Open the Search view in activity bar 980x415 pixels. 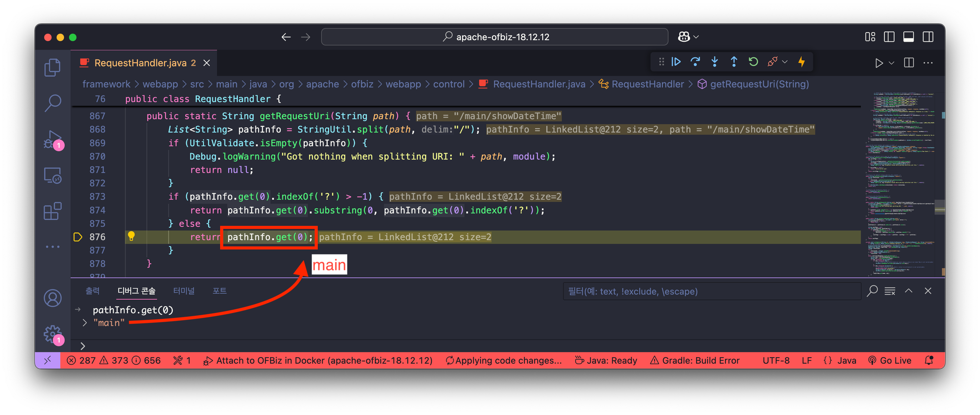(53, 102)
